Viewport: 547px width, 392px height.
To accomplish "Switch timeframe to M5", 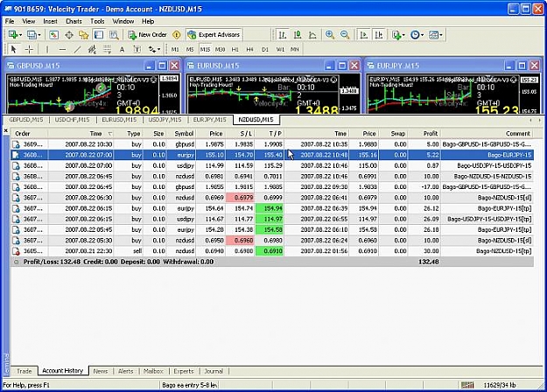I will pyautogui.click(x=190, y=49).
